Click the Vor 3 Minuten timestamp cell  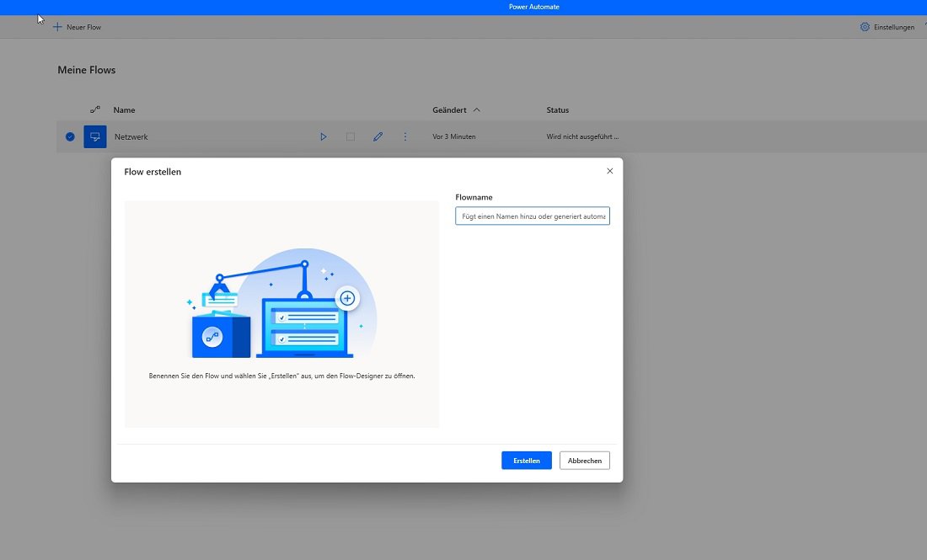454,136
